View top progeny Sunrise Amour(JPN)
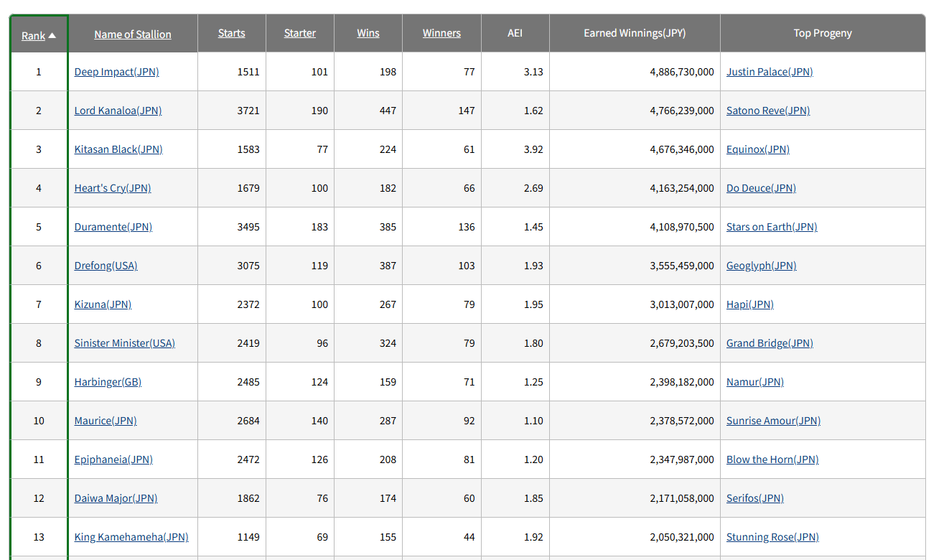This screenshot has height=560, width=949. (773, 421)
